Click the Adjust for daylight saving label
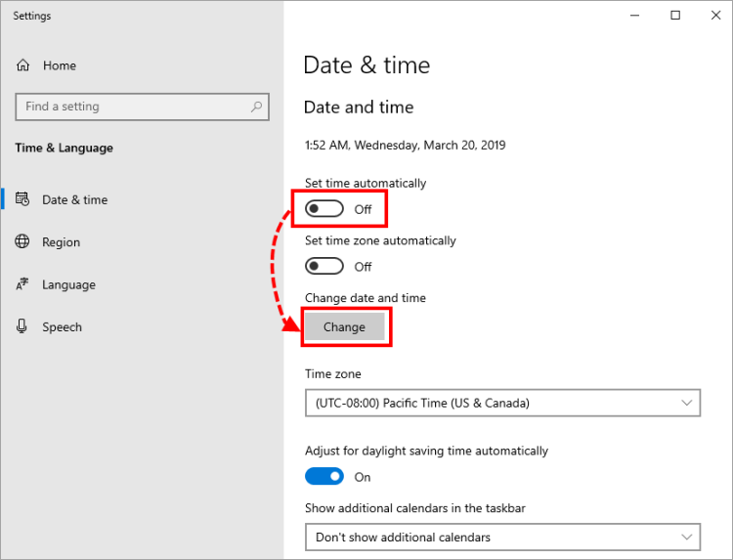 426,451
